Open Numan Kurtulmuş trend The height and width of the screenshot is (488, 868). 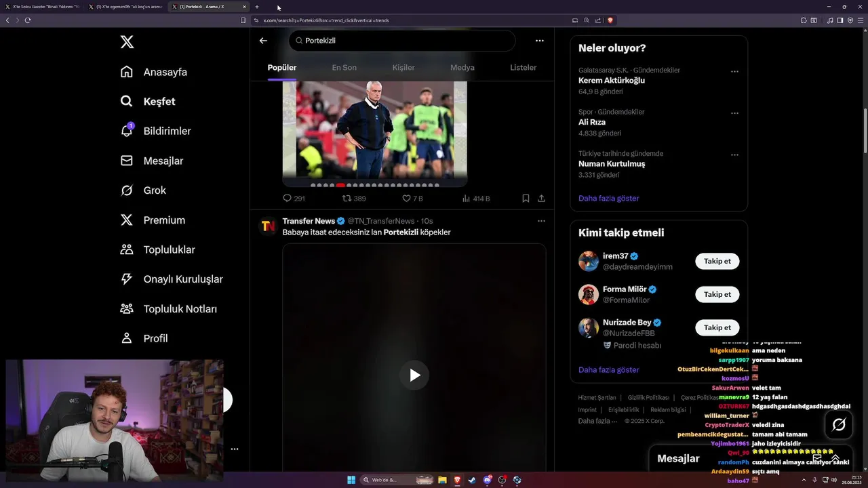tap(612, 164)
